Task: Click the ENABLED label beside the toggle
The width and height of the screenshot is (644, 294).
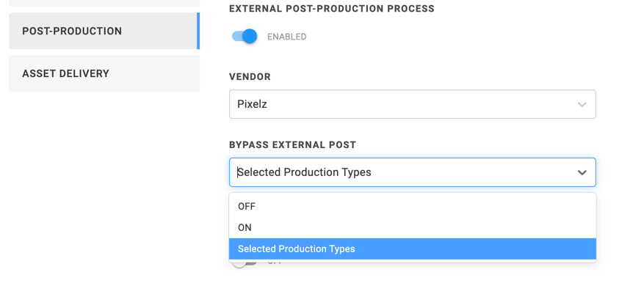Action: tap(286, 37)
